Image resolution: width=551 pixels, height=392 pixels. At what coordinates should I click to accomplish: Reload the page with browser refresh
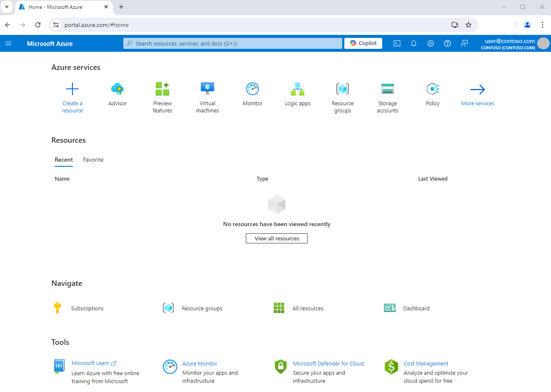click(38, 25)
